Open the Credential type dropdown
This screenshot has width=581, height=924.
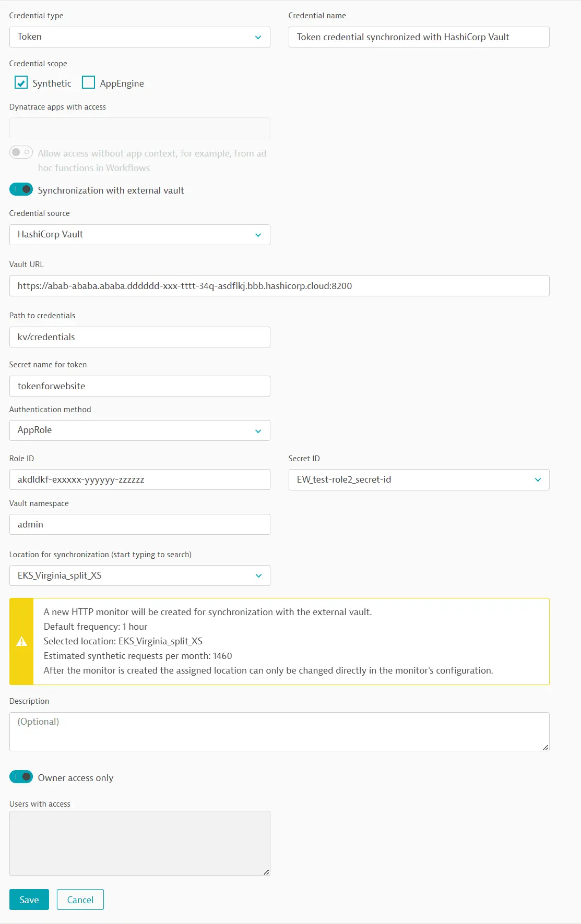coord(139,37)
